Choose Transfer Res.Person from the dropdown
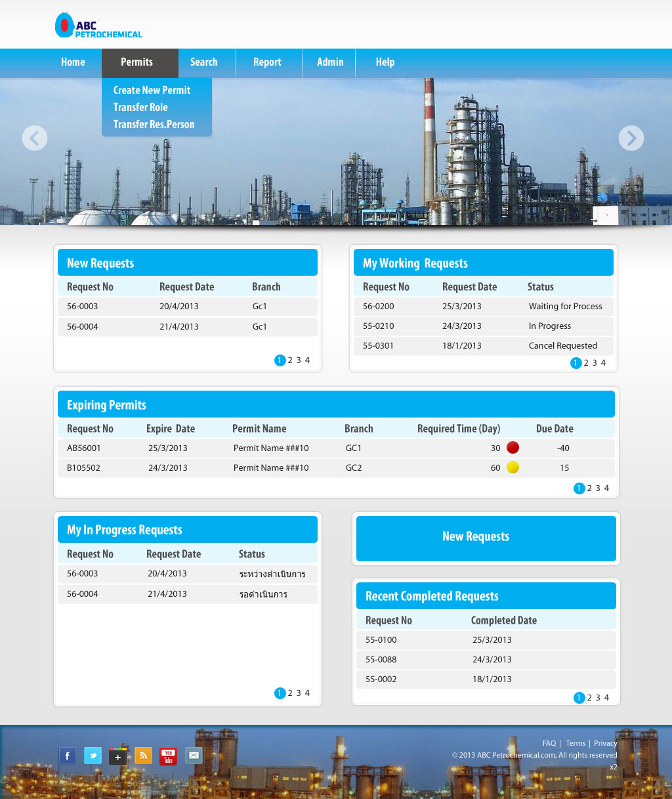Image resolution: width=672 pixels, height=799 pixels. 154,124
